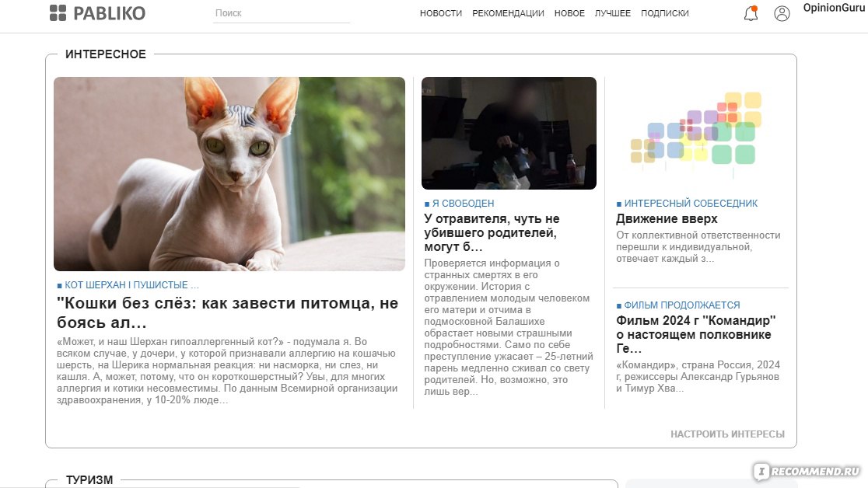Open the "Движение вверх" article title

click(x=667, y=218)
